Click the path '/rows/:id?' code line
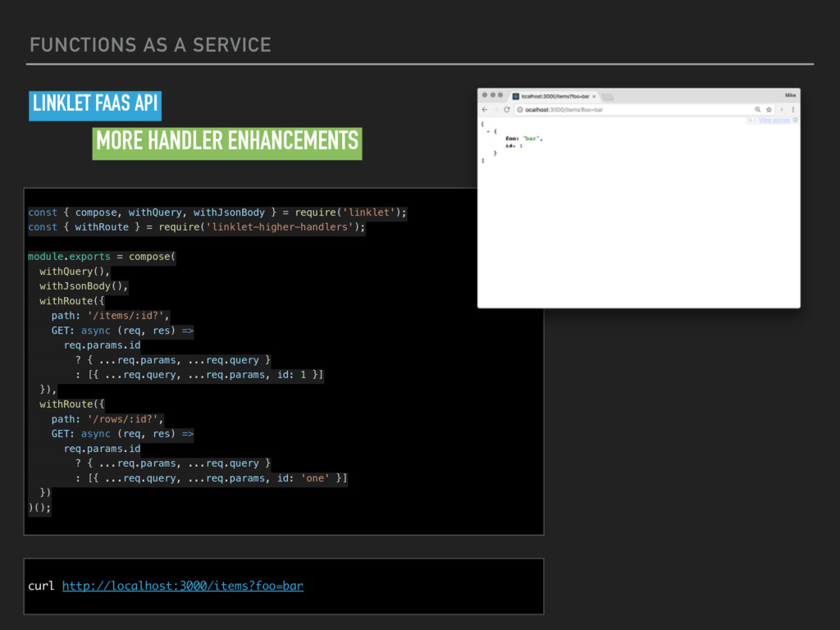This screenshot has height=630, width=840. click(x=107, y=419)
